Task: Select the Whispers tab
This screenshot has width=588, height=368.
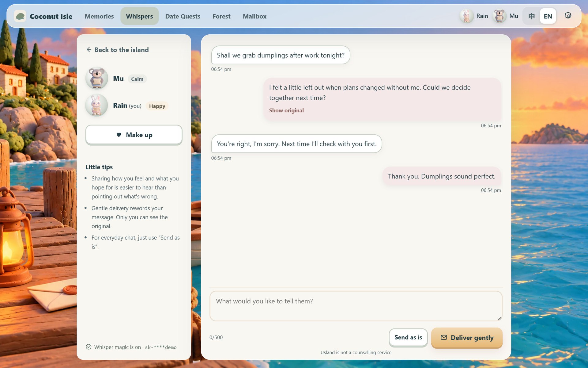Action: coord(139,16)
